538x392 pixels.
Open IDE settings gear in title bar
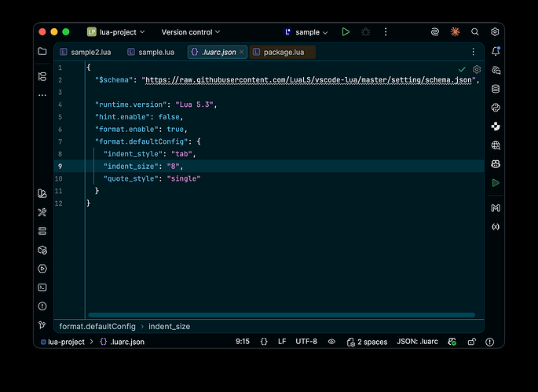click(495, 32)
